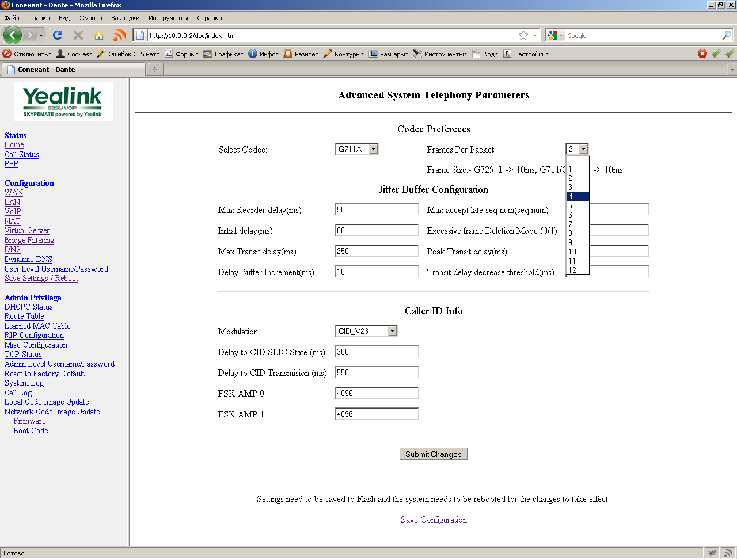Viewport: 737px width, 560px height.
Task: Reload the current page
Action: coord(58,35)
